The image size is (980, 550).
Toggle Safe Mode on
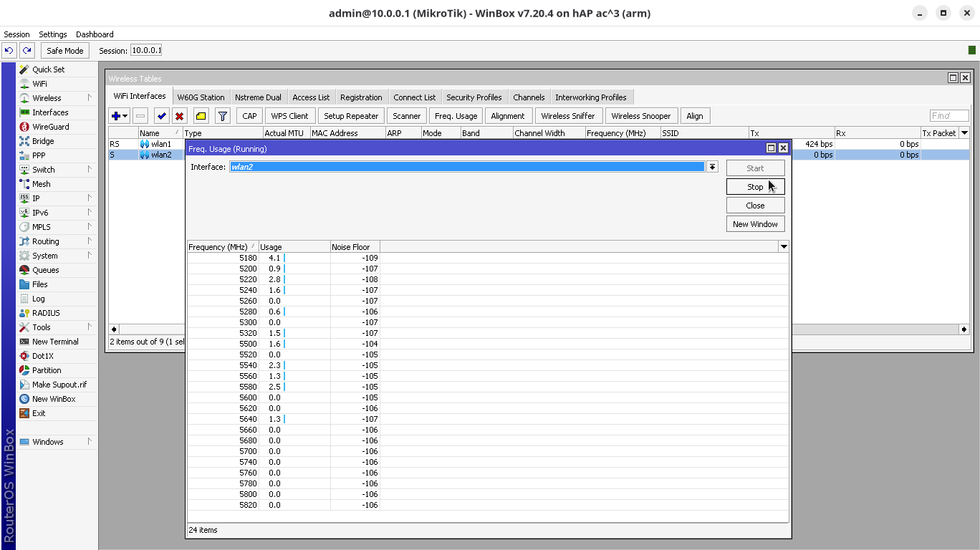tap(64, 51)
